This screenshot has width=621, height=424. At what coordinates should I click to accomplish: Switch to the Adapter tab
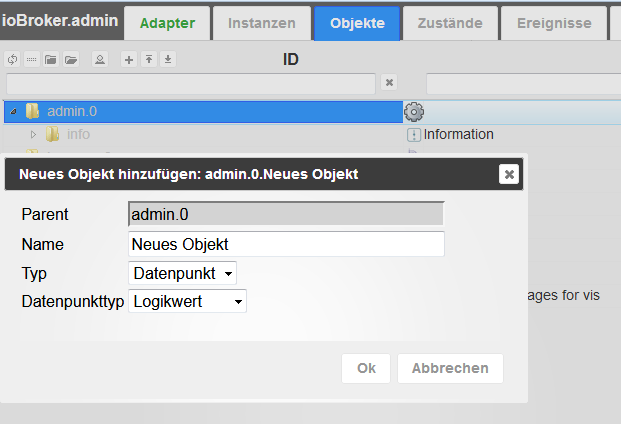click(x=167, y=23)
